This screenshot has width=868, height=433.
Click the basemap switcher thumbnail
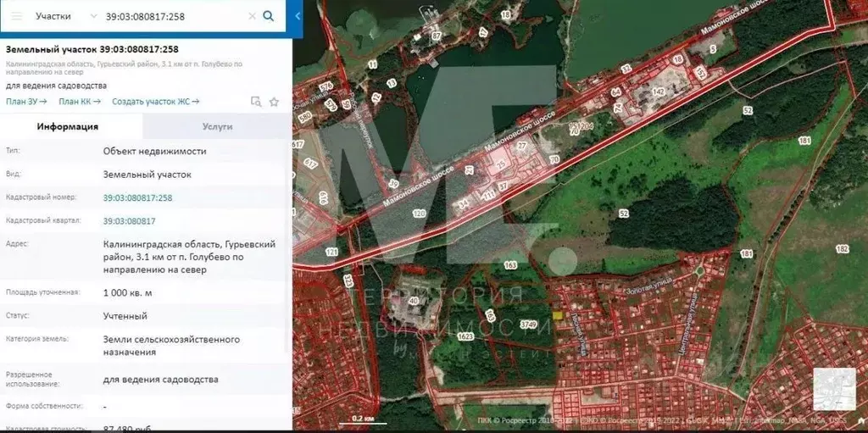(x=834, y=389)
